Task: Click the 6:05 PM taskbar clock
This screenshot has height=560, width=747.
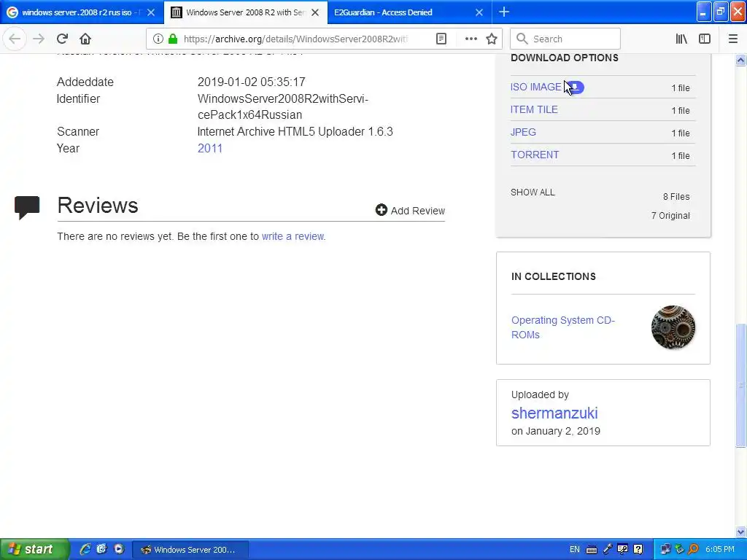Action: click(x=720, y=550)
